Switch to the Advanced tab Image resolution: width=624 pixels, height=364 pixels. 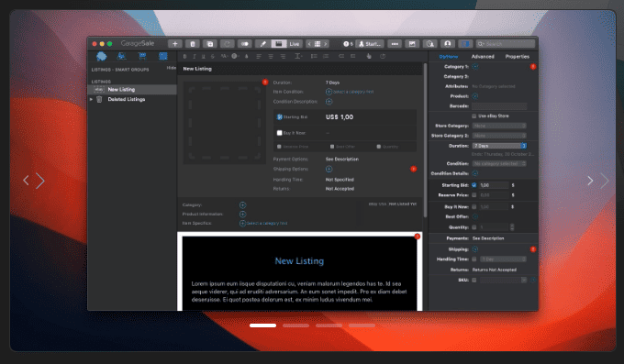[x=483, y=57]
